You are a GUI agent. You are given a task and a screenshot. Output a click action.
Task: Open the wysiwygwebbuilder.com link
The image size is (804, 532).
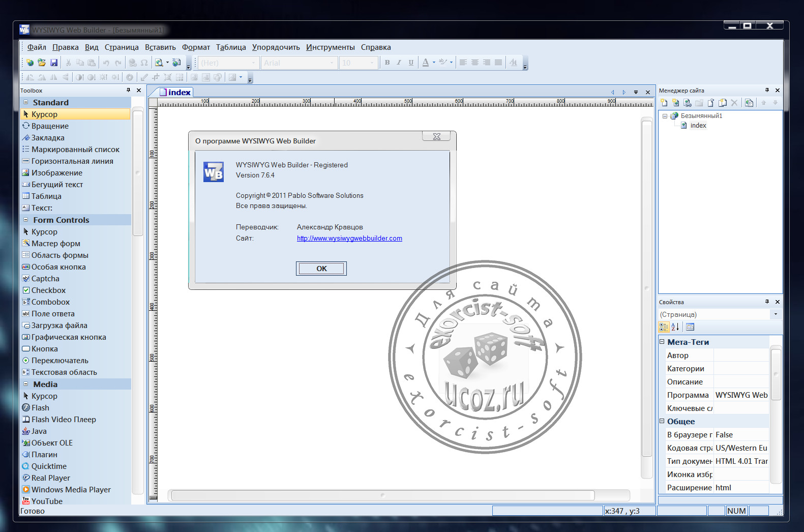[x=349, y=238]
